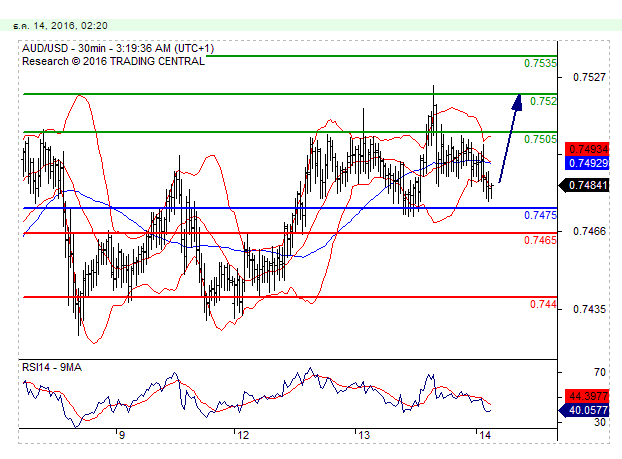This screenshot has height=459, width=622.
Task: Click the date axis label 14
Action: pos(485,435)
